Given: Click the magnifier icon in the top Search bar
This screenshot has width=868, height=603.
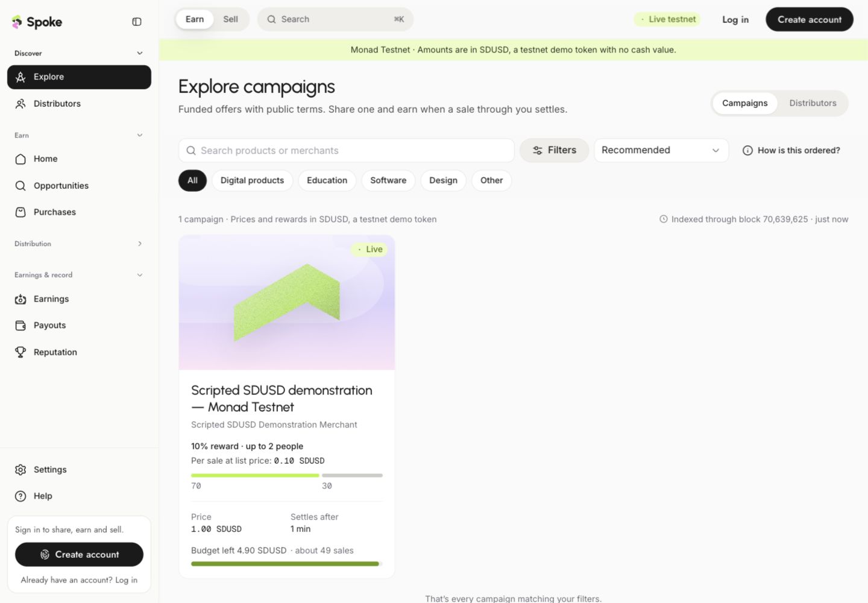Looking at the screenshot, I should (272, 19).
